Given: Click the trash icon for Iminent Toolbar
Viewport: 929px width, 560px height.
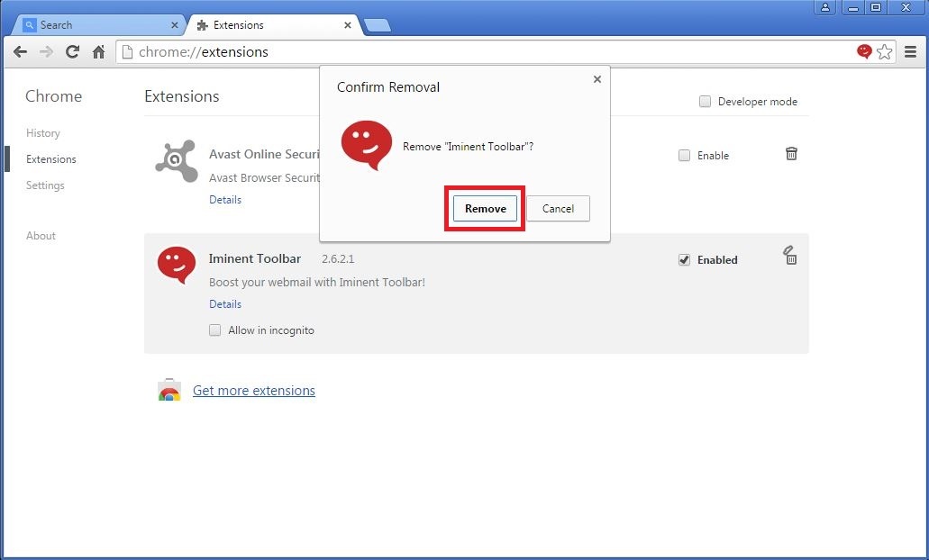Looking at the screenshot, I should tap(790, 256).
